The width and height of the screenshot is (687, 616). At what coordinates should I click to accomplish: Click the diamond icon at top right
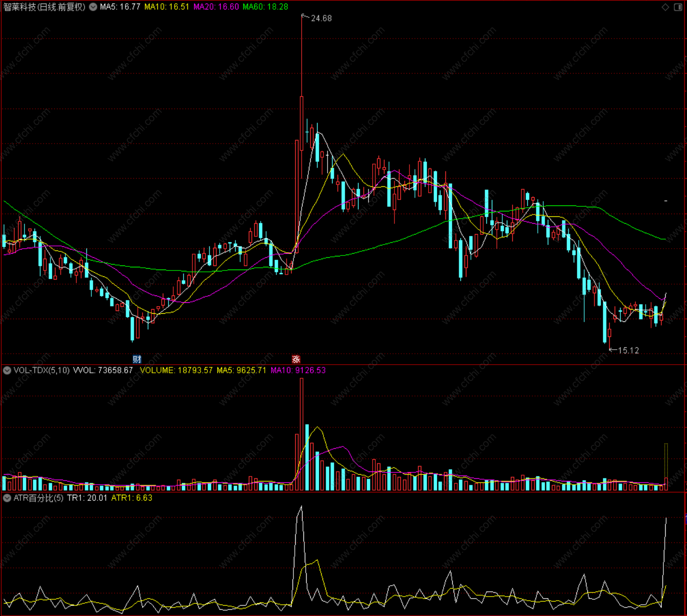point(665,7)
